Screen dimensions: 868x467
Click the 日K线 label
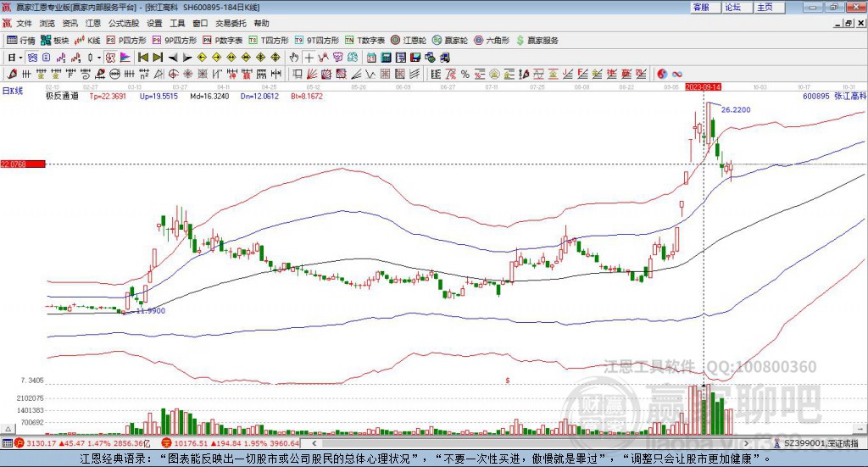pyautogui.click(x=13, y=91)
